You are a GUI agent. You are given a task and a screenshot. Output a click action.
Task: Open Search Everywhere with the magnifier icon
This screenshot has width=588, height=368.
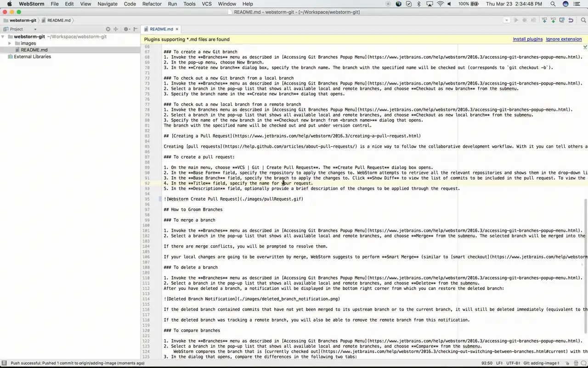point(583,20)
